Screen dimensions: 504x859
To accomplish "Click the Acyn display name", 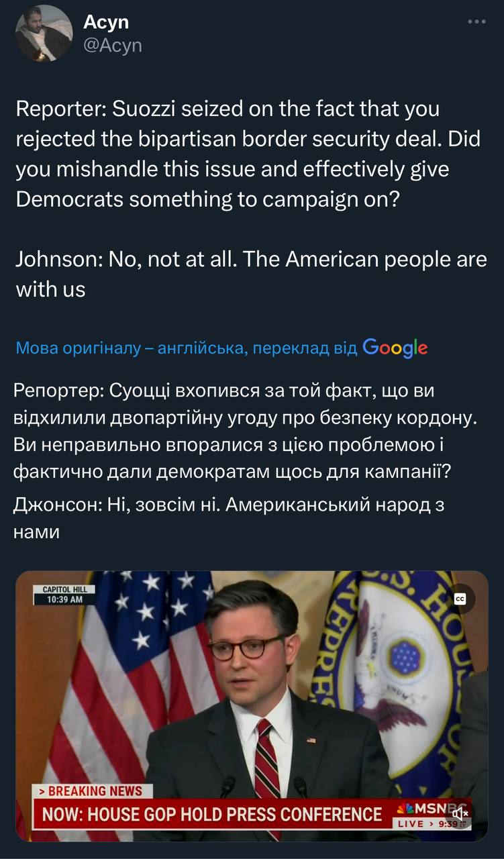I will (x=106, y=22).
